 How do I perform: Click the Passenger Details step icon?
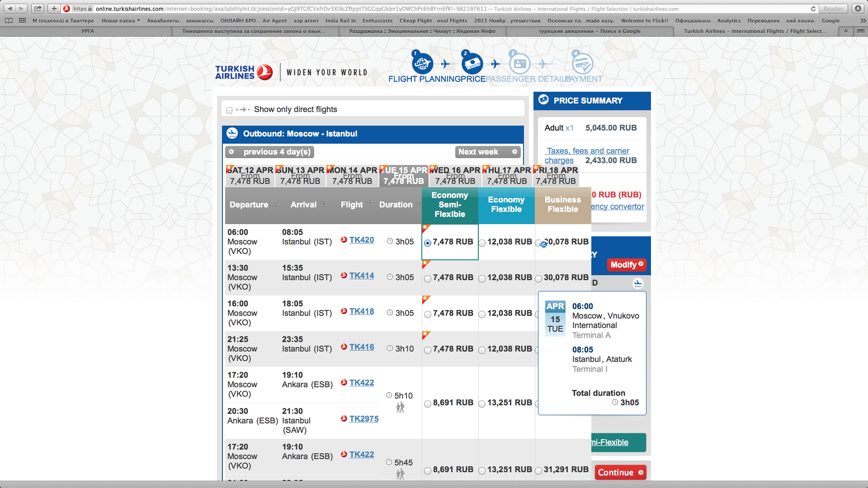click(x=520, y=64)
